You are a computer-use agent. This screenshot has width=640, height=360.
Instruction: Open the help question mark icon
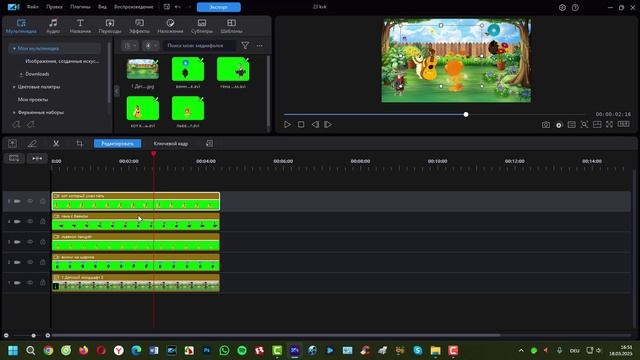(x=575, y=7)
